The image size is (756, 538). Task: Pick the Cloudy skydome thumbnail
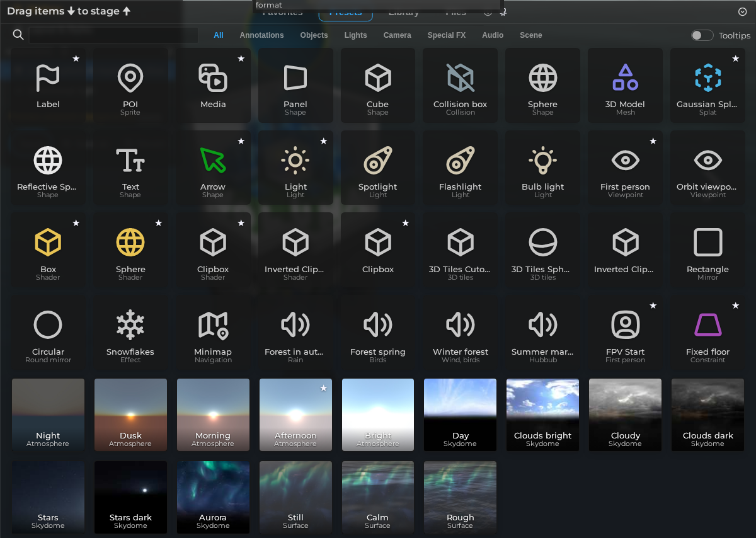pyautogui.click(x=626, y=415)
